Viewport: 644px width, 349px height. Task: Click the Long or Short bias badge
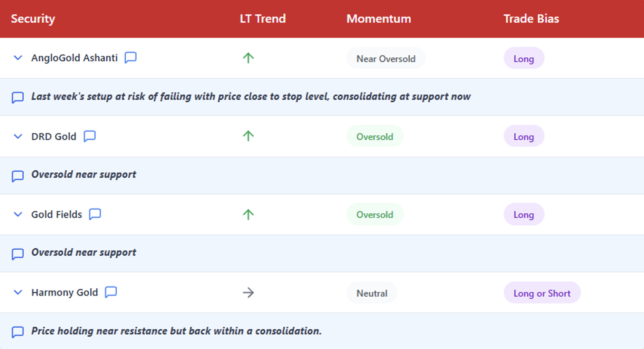click(542, 293)
